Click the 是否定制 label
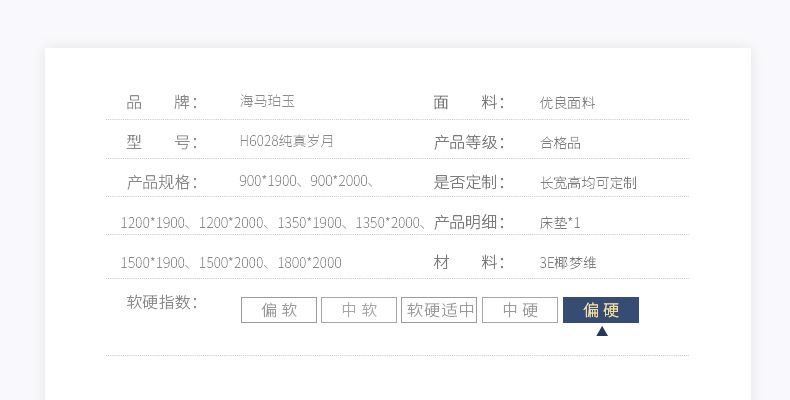Viewport: 790px width, 400px height. (x=469, y=182)
